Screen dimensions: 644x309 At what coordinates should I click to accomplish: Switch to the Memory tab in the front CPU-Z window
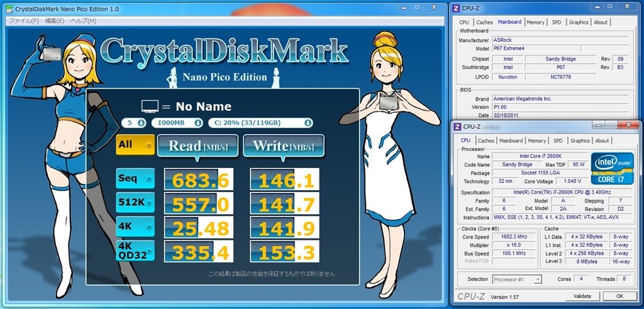[x=536, y=141]
